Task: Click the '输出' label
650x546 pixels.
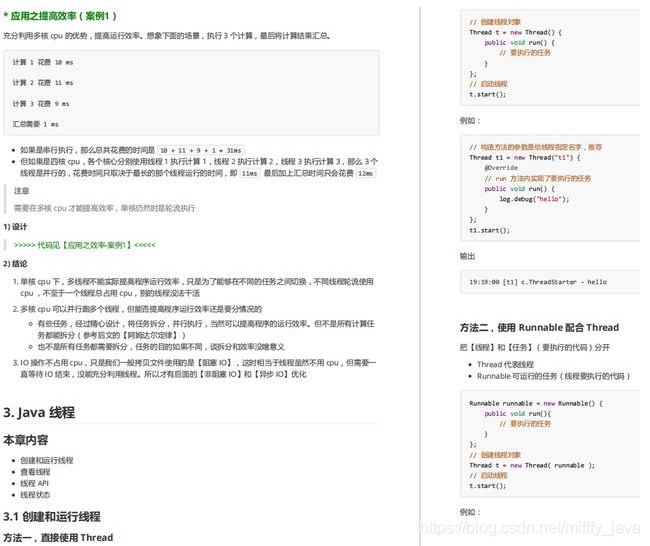Action: 467,256
